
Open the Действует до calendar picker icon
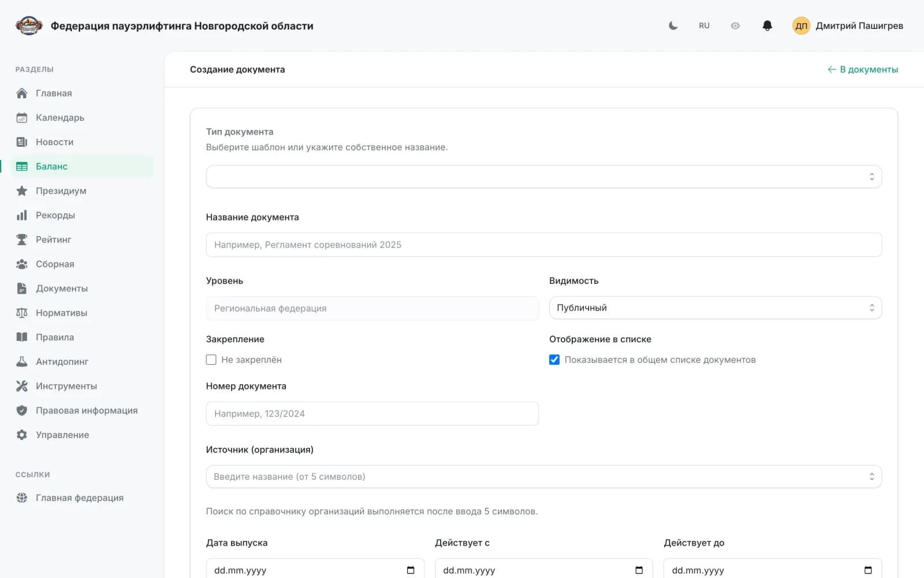coord(868,570)
